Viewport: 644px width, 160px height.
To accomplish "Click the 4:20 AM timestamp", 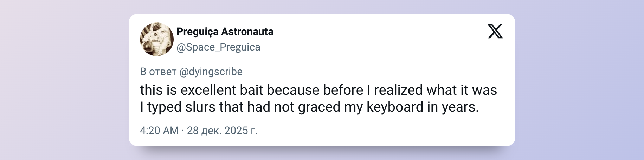I will click(x=159, y=131).
